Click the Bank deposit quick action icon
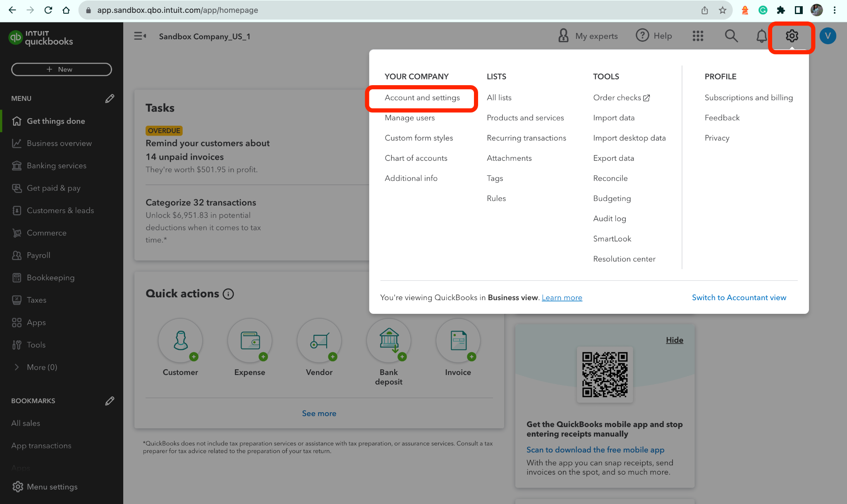This screenshot has height=504, width=847. coord(389,340)
